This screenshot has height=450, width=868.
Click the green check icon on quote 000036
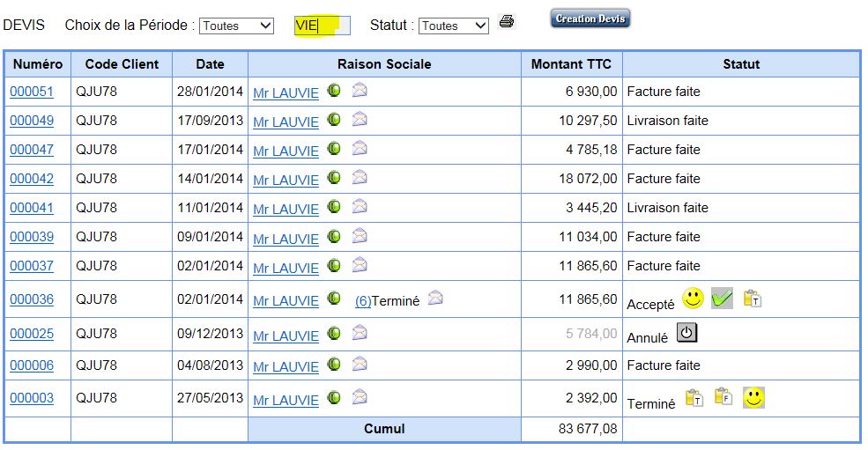click(722, 299)
